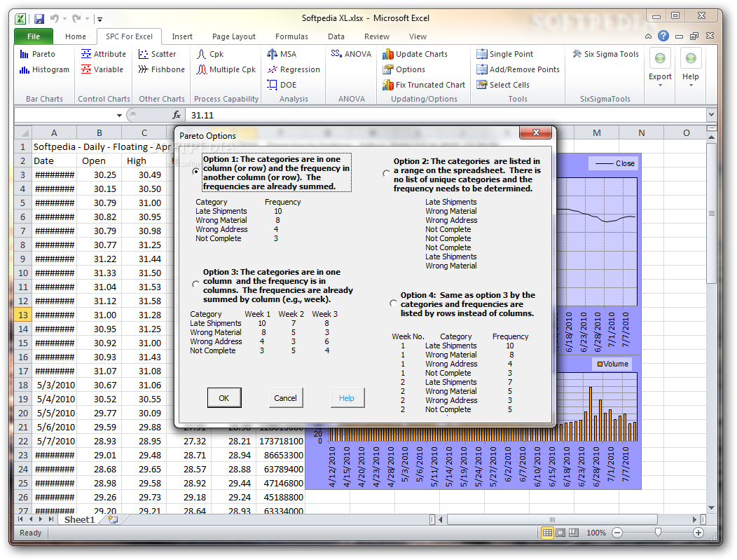The image size is (737, 560).
Task: Click OK in Pareto Options
Action: 224,398
